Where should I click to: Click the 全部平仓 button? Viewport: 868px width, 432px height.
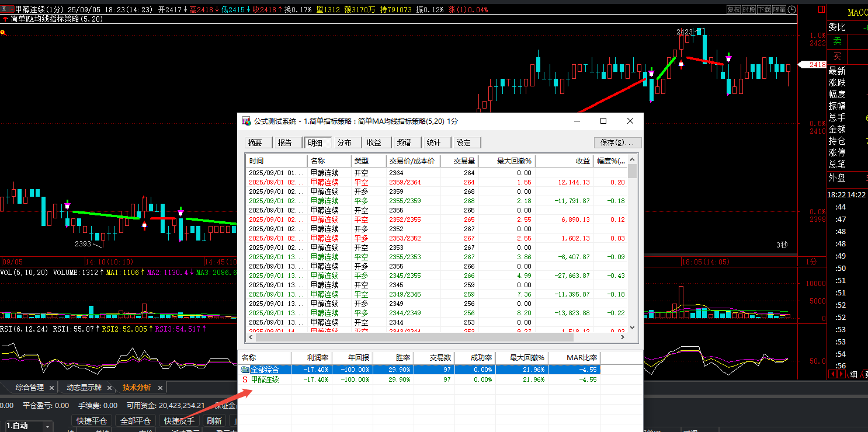pyautogui.click(x=135, y=421)
